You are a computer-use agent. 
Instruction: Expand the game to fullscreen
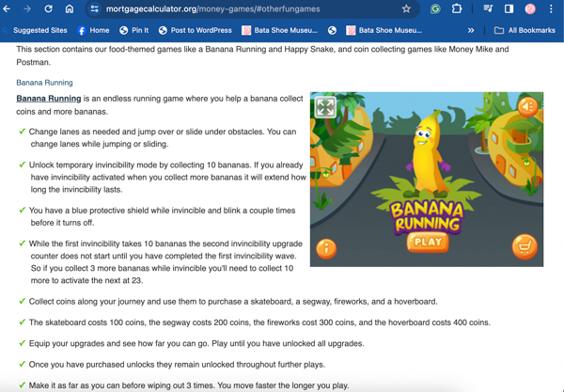coord(325,107)
